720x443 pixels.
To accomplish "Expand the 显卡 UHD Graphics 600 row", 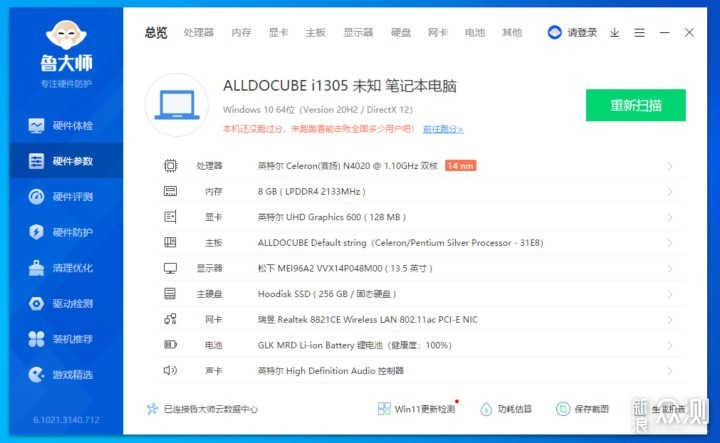I will coord(670,217).
